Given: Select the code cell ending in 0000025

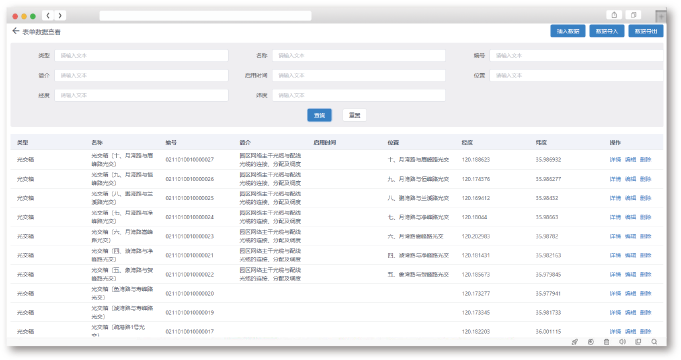Looking at the screenshot, I should click(190, 198).
